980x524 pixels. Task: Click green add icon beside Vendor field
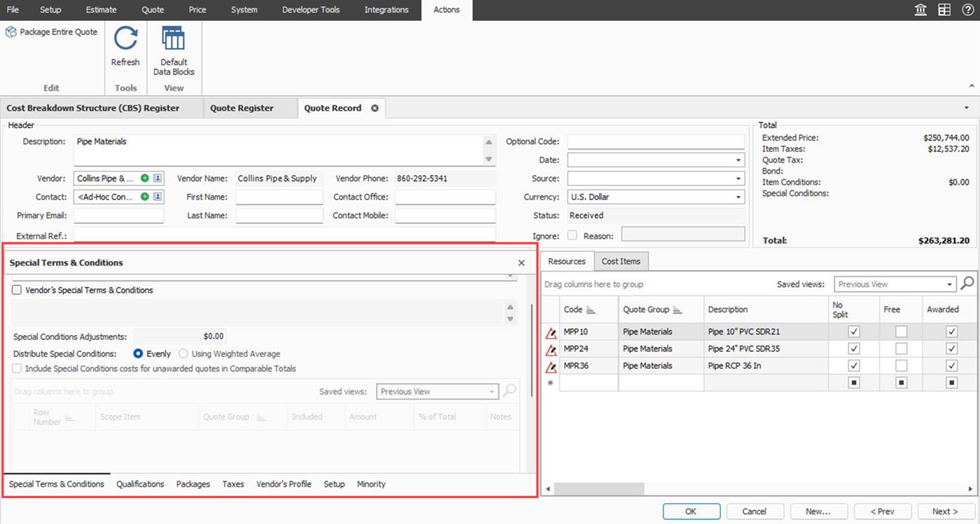tap(145, 178)
